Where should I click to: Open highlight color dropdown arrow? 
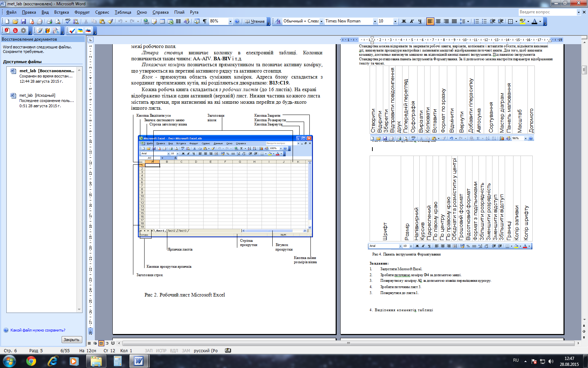(528, 21)
